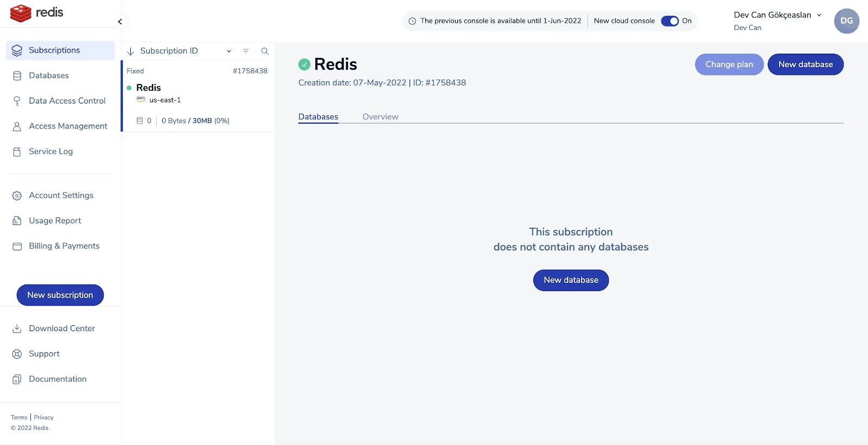Screen dimensions: 868x445
Task: Expand the Dev Can Gökçeaslan account menu
Action: [819, 15]
